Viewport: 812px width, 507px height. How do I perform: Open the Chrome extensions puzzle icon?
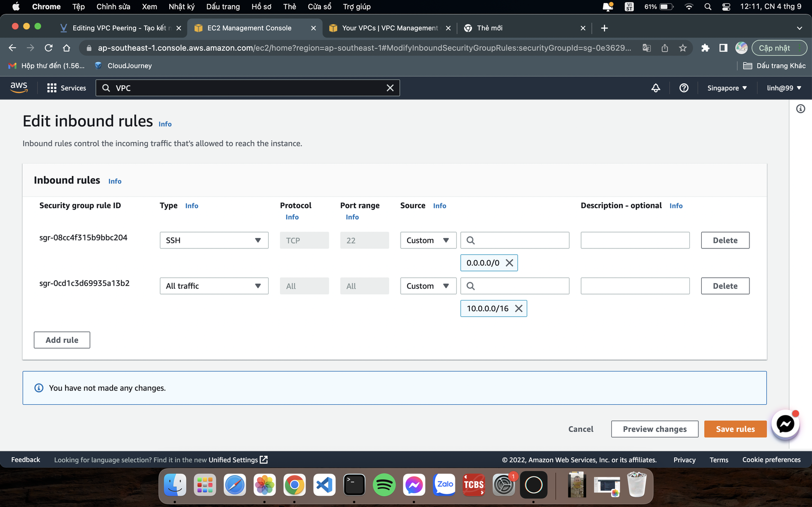coord(705,48)
